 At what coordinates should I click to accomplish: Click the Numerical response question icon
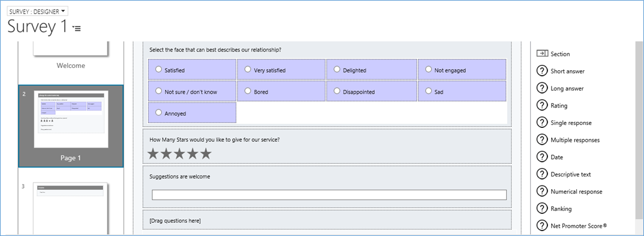[x=542, y=192]
